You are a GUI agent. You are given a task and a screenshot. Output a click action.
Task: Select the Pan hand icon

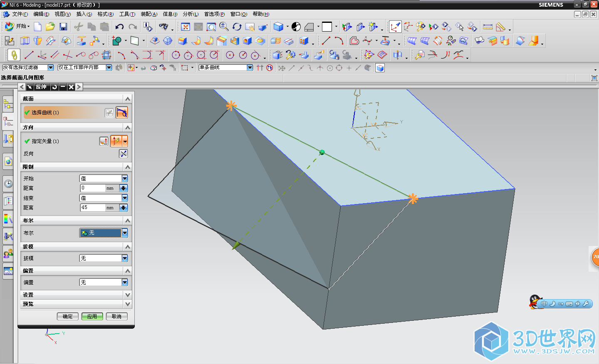tap(250, 27)
